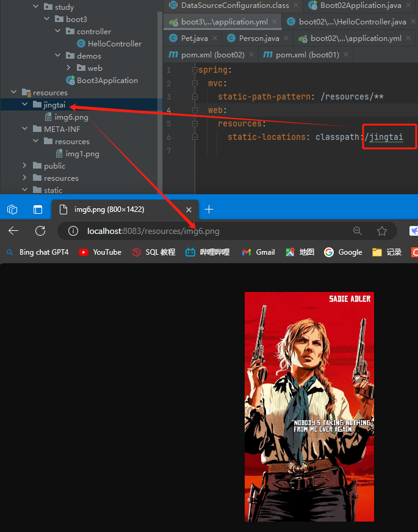The height and width of the screenshot is (532, 418).
Task: Switch to Person.java tab
Action: (259, 38)
